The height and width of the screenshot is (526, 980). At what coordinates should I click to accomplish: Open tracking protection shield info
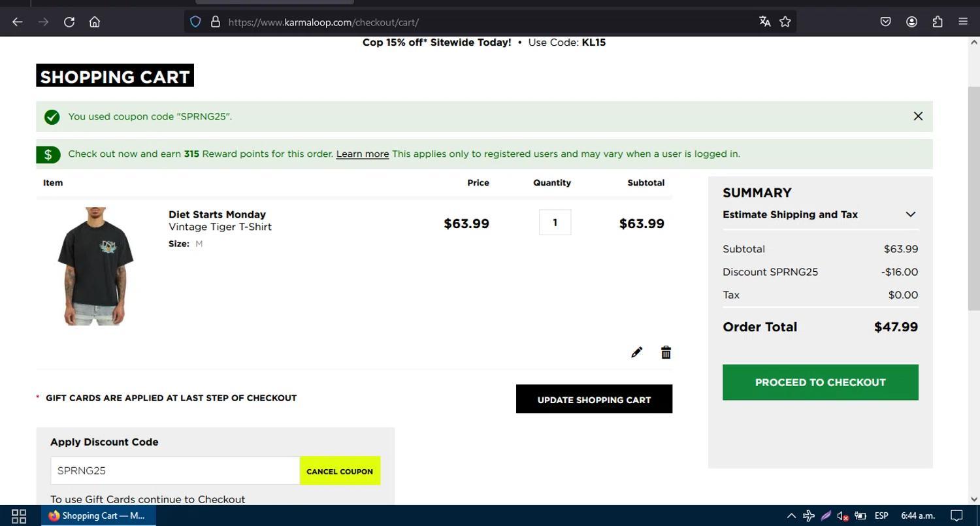[195, 22]
